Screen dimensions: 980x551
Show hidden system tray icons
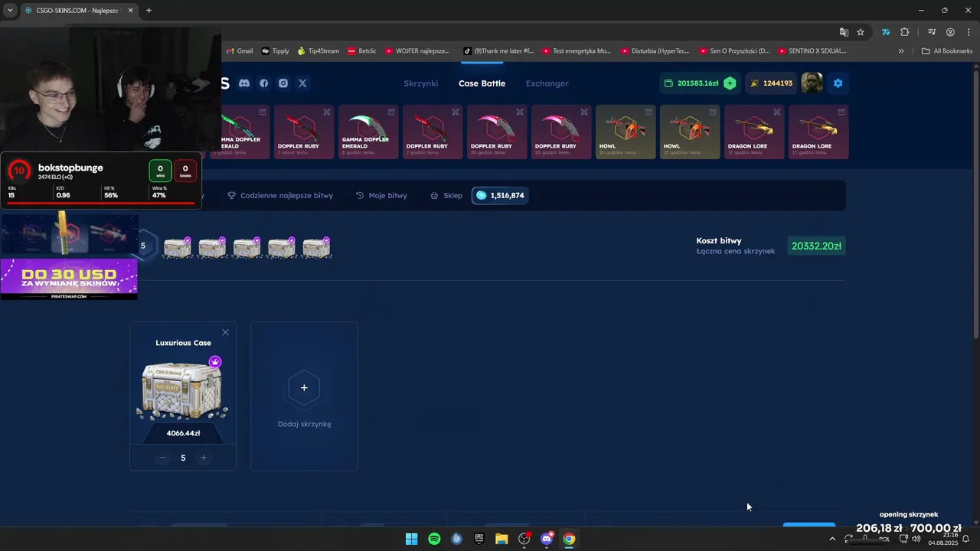click(832, 539)
